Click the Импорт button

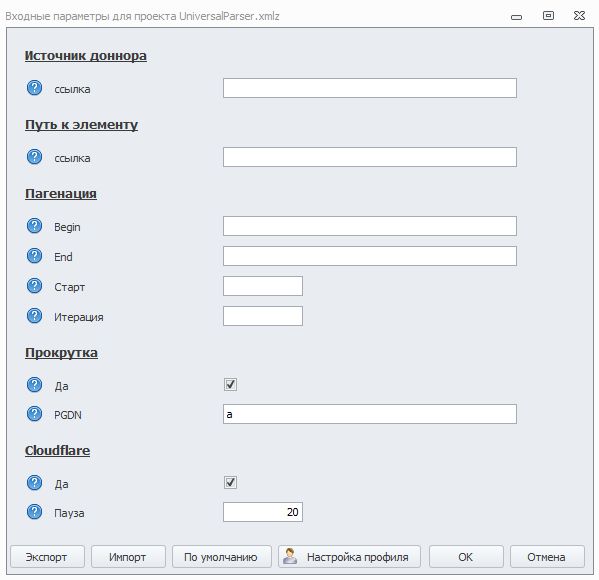(x=128, y=557)
